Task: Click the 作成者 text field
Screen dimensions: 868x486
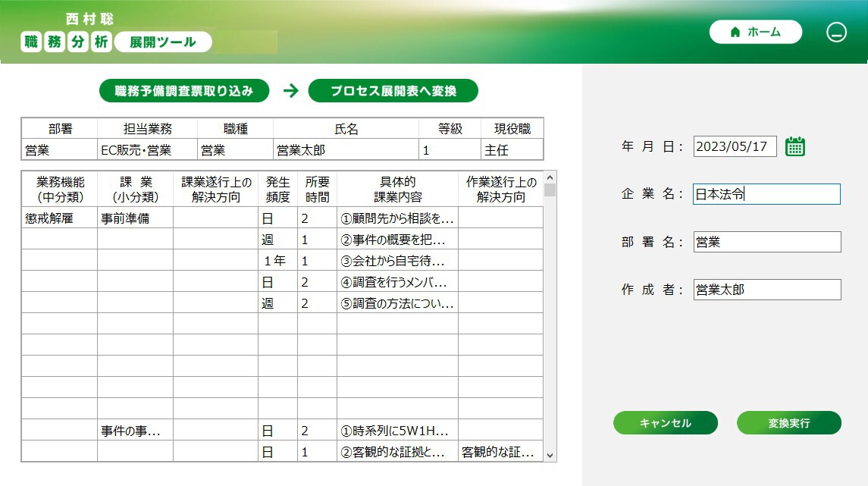Action: point(766,290)
